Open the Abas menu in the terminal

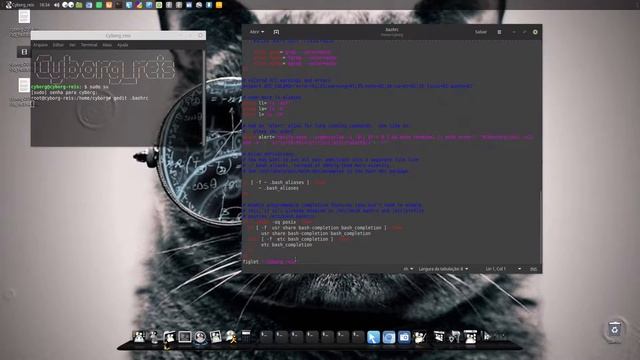[x=107, y=45]
